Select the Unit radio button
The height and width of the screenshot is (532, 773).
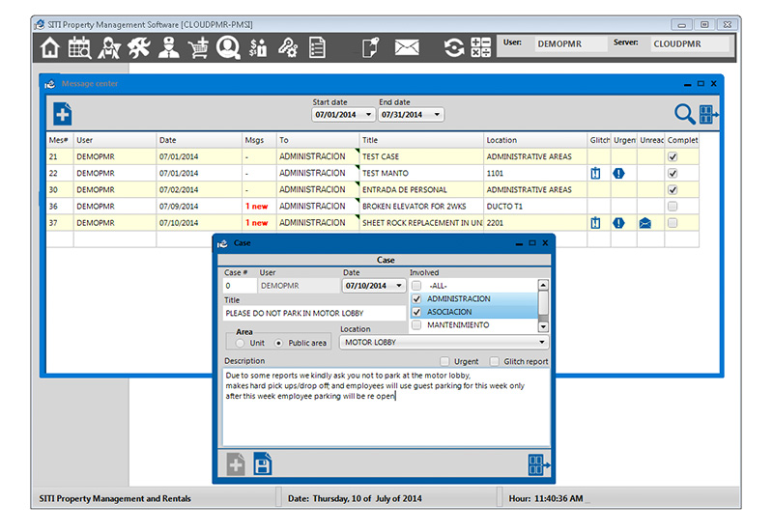240,343
